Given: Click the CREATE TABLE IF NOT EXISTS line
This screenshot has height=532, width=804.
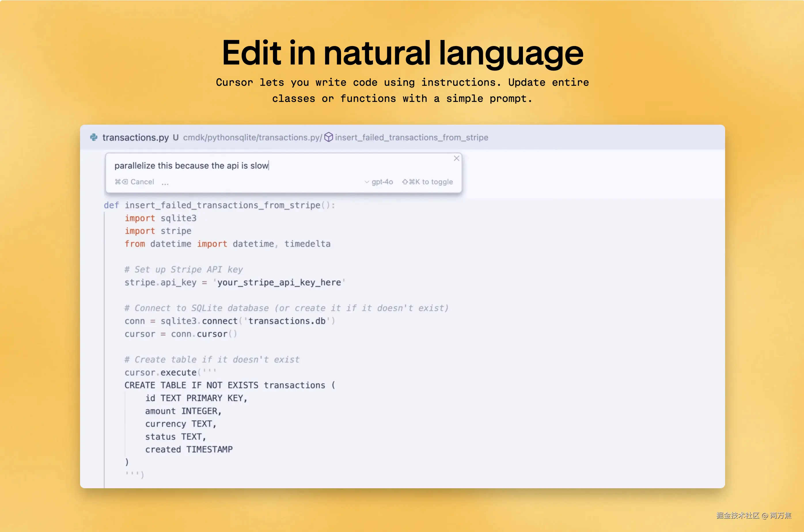Looking at the screenshot, I should [230, 385].
